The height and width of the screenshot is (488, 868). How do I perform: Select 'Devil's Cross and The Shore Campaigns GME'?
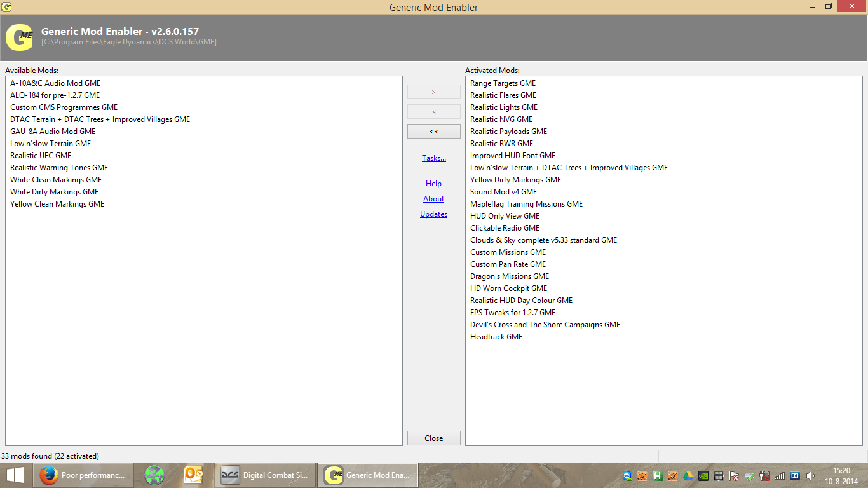coord(545,325)
